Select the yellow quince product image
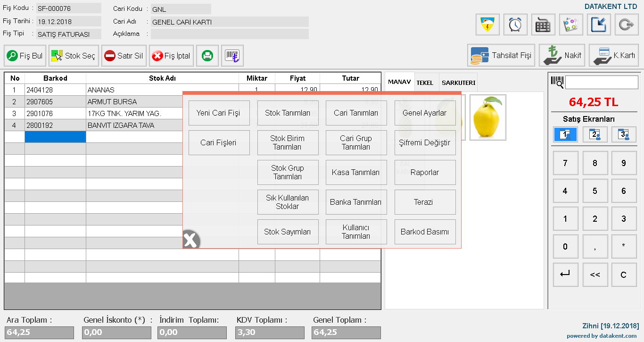Screen dimensions: 644x342 (488, 117)
